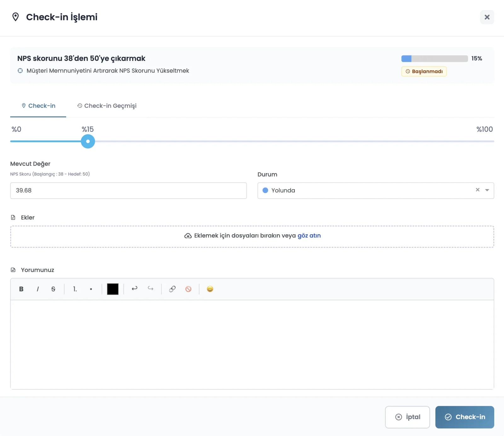Clear formatting using the editor toolbar

pyautogui.click(x=189, y=289)
